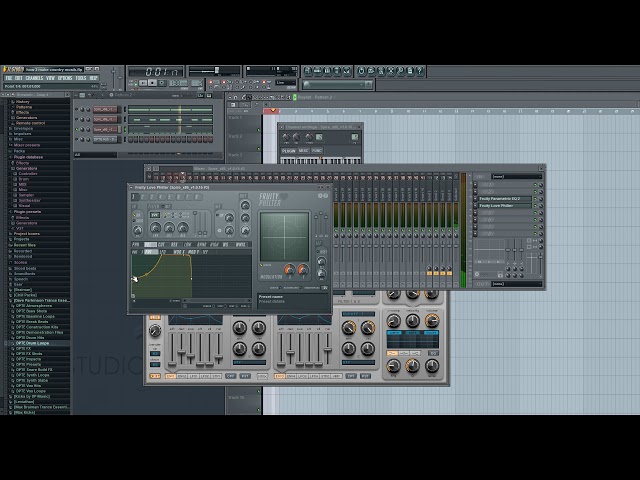This screenshot has width=640, height=480.
Task: Click the orange modulation Y knob in Philter
Action: 303,270
